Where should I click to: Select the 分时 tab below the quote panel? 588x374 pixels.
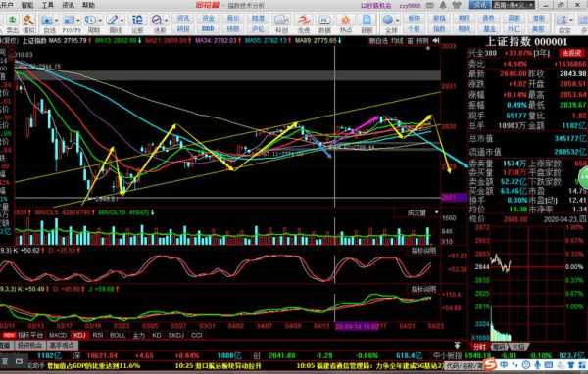click(x=479, y=347)
